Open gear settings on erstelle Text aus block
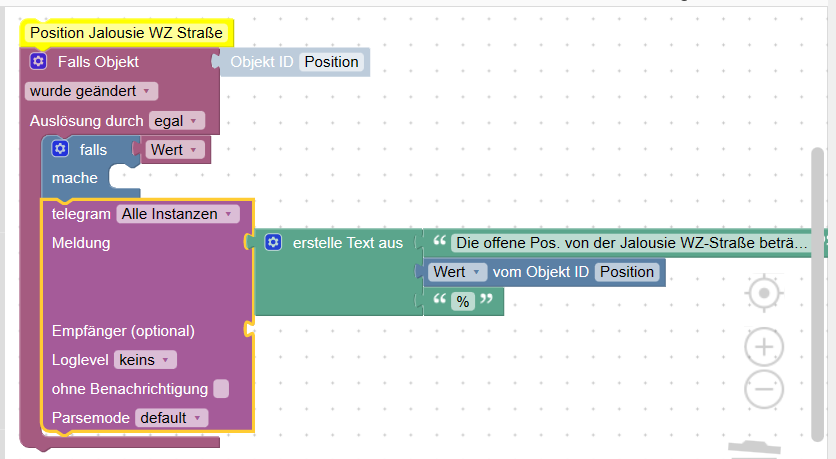 click(x=273, y=242)
